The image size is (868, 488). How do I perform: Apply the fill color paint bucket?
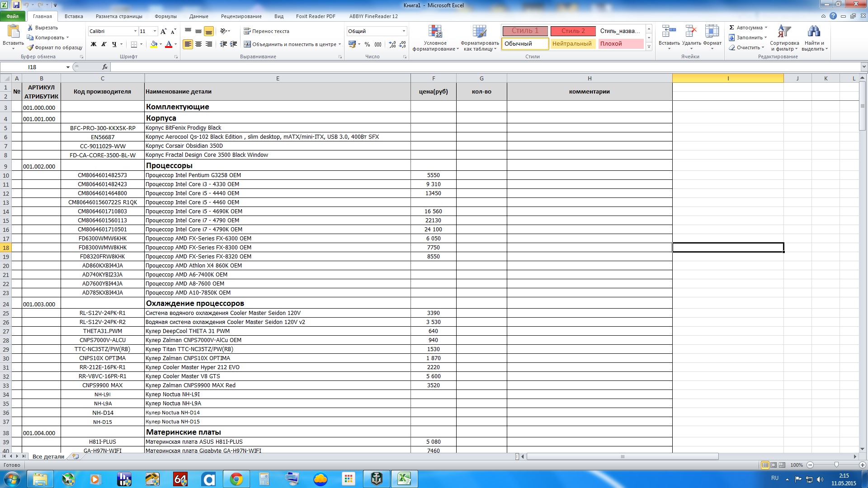[154, 44]
